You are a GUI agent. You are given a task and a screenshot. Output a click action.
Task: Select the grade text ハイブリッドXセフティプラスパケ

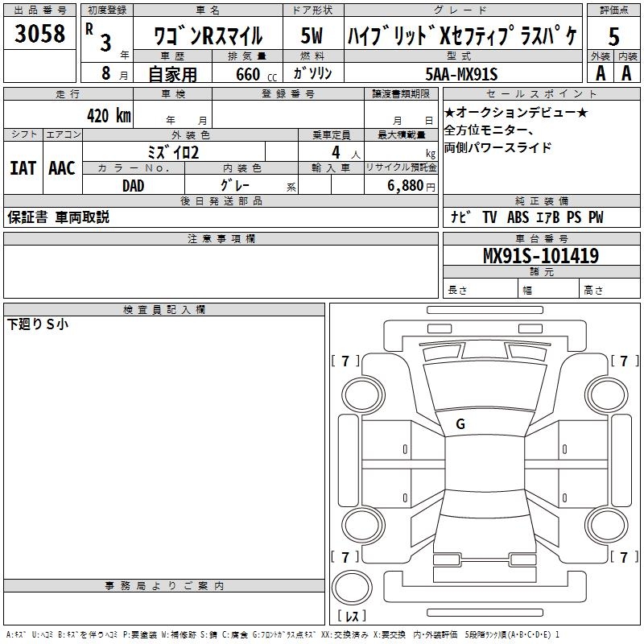pyautogui.click(x=462, y=35)
